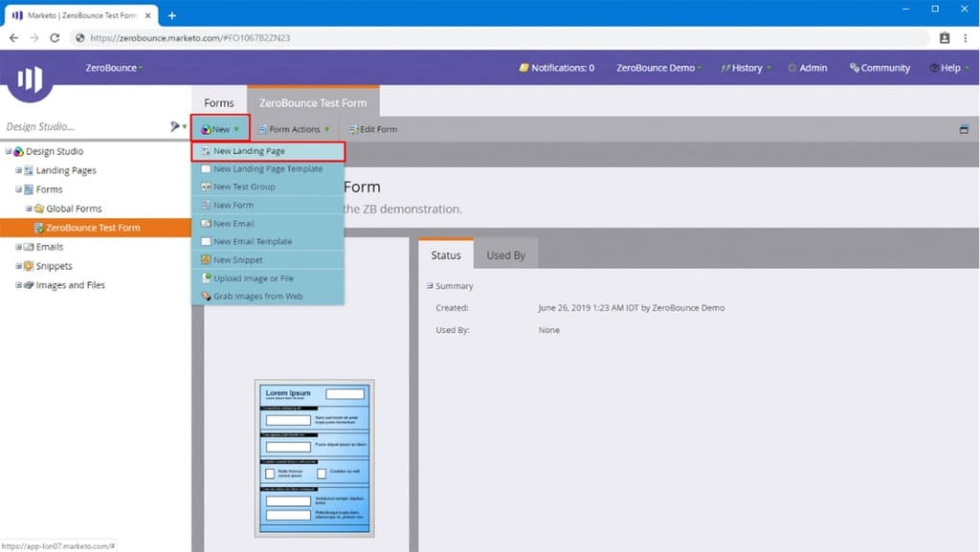
Task: Select New Landing Page menu entry
Action: click(x=268, y=151)
